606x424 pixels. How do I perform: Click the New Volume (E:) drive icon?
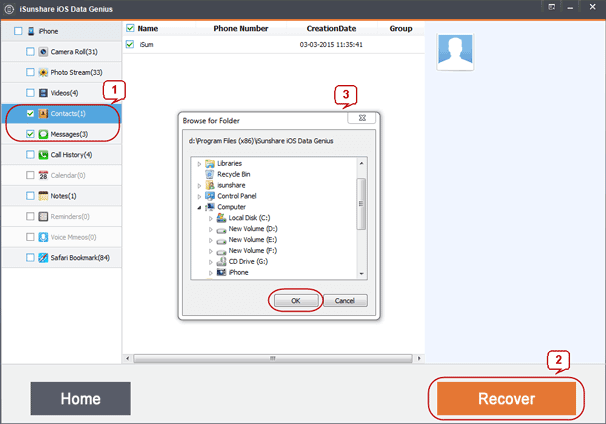point(221,240)
